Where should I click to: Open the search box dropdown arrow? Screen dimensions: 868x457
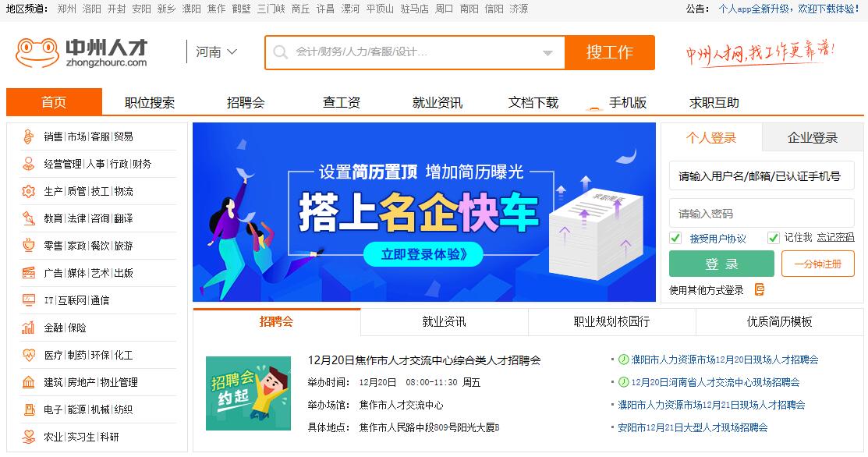coord(547,53)
